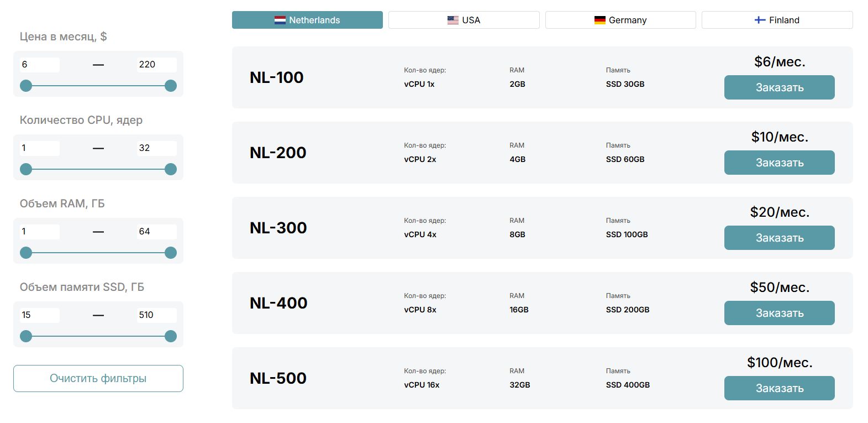Focus the maximum price field showing 220
This screenshot has width=868, height=423.
157,65
